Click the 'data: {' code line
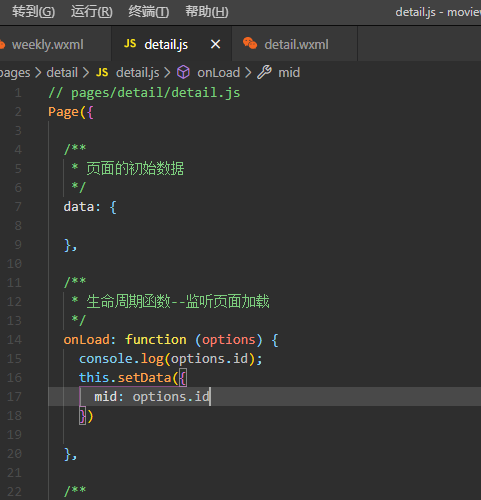This screenshot has width=481, height=500. tap(90, 207)
